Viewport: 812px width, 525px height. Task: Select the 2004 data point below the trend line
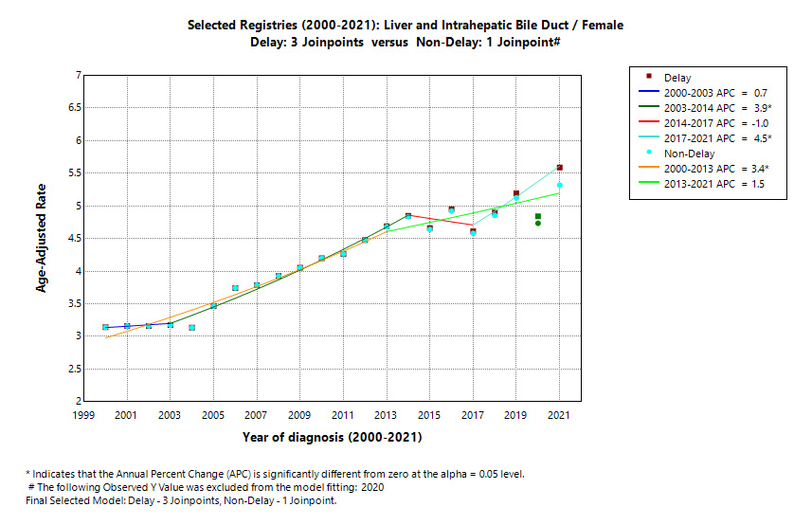coord(192,328)
